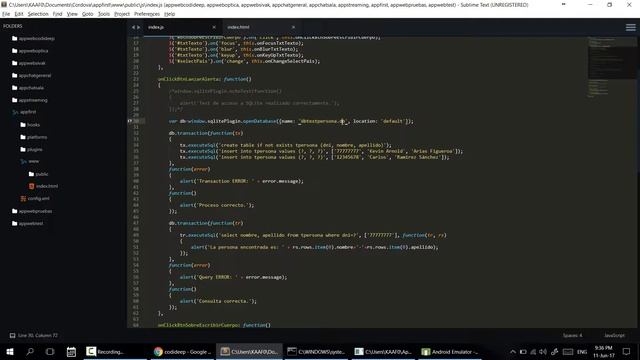
Task: Open the Windows Start menu
Action: coord(10,351)
